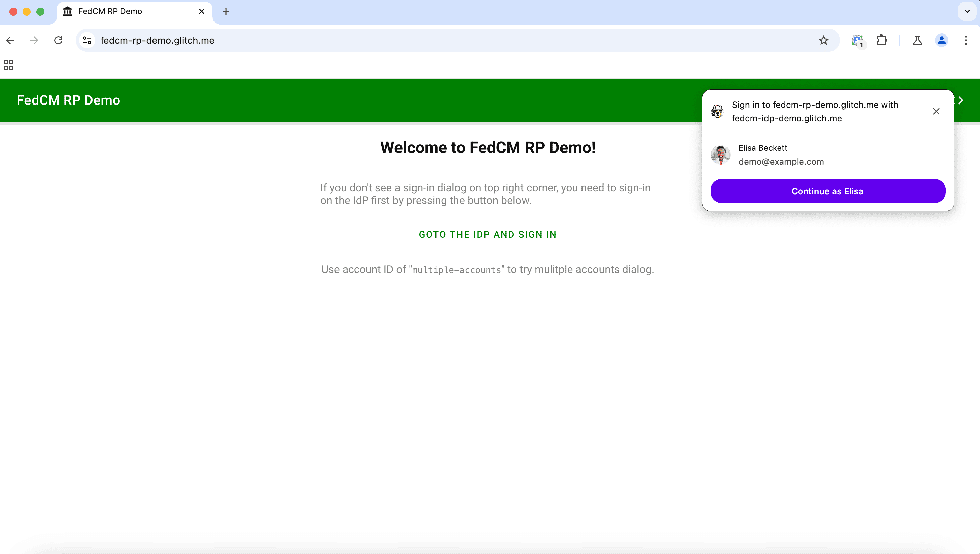Click the browser extensions puzzle piece icon
980x554 pixels.
click(882, 40)
